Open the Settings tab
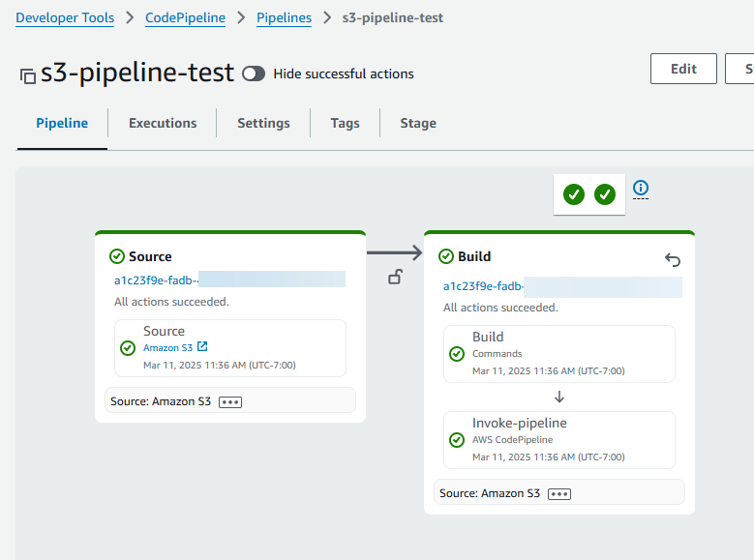The width and height of the screenshot is (754, 560). (x=263, y=123)
